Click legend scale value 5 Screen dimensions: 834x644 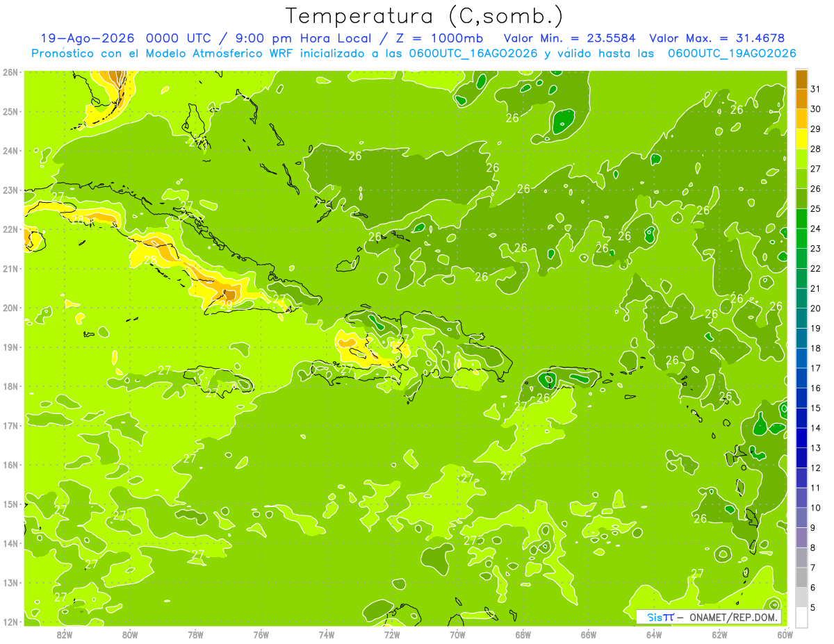coord(813,608)
